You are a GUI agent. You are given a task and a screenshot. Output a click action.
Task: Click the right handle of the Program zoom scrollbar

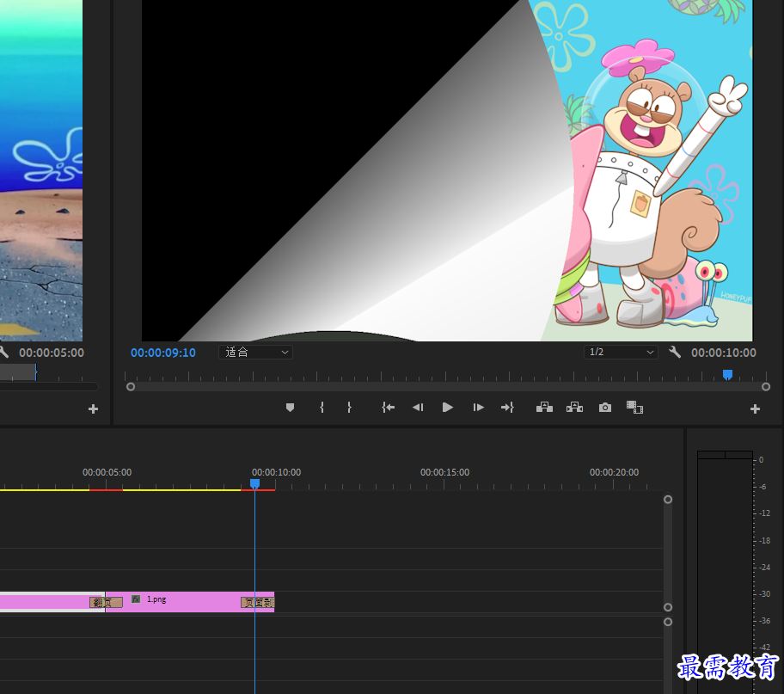point(765,387)
